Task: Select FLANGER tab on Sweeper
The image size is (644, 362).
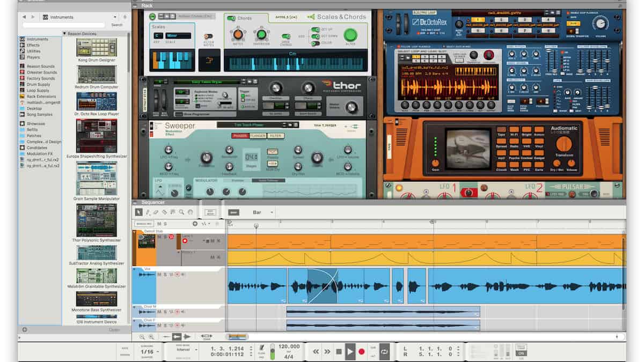Action: 258,136
